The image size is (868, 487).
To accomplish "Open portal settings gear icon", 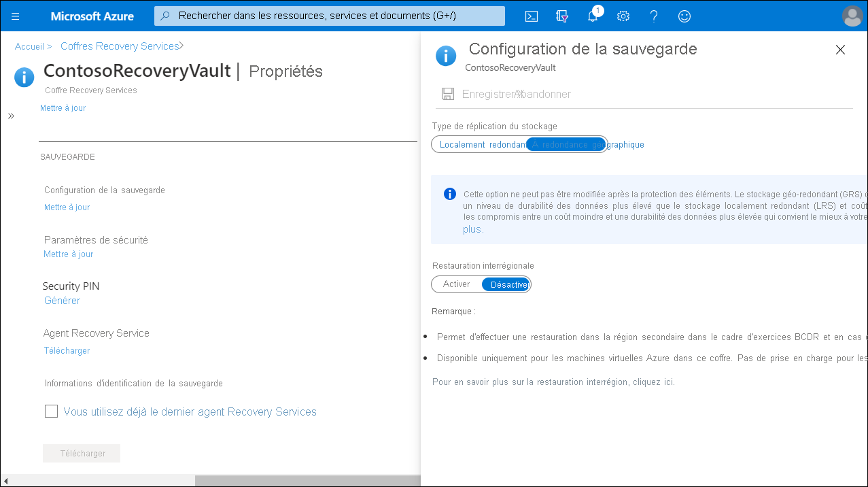I will (623, 16).
